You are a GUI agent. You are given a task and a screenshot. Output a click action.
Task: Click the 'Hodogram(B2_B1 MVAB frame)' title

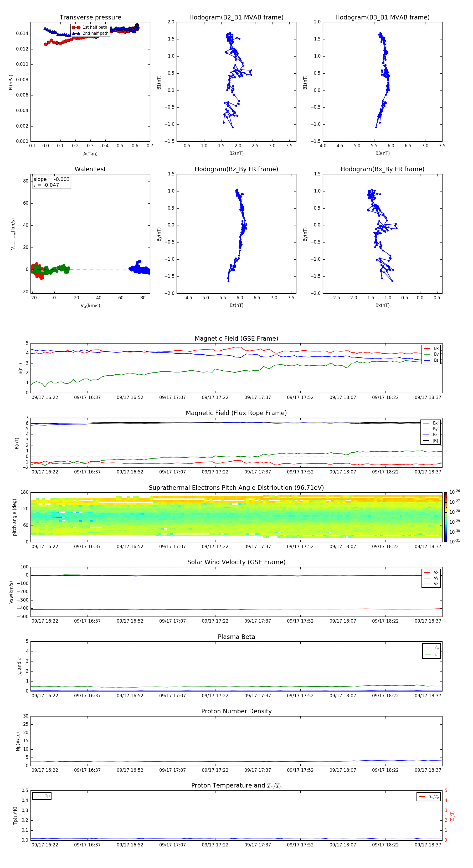[x=236, y=18]
